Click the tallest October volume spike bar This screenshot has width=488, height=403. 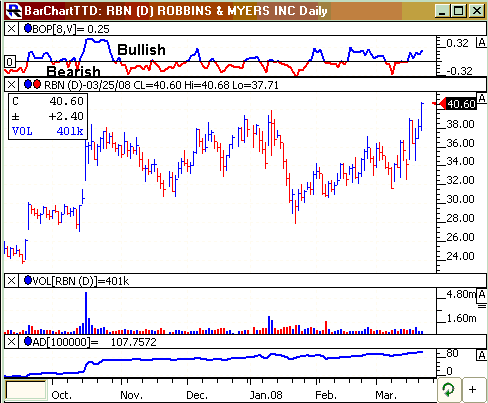pyautogui.click(x=86, y=313)
